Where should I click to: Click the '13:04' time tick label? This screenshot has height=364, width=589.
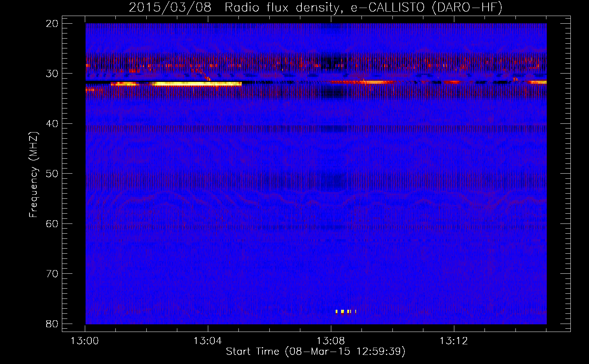207,341
